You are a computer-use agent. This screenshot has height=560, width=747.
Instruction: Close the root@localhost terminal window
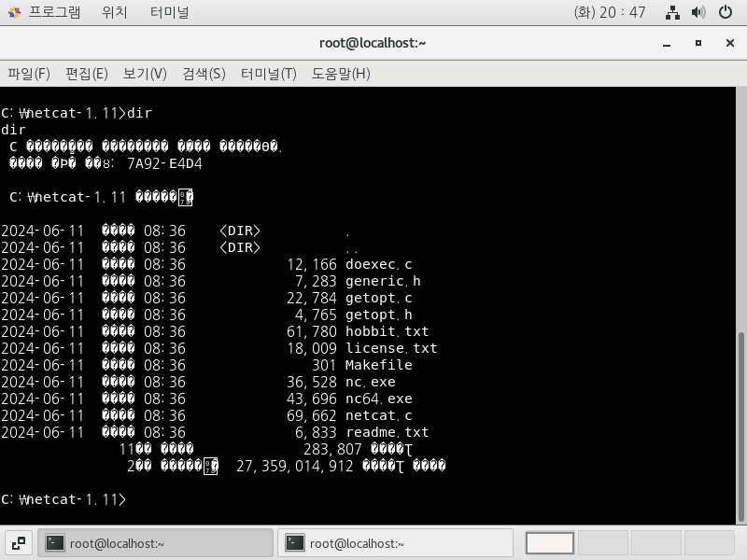tap(730, 43)
